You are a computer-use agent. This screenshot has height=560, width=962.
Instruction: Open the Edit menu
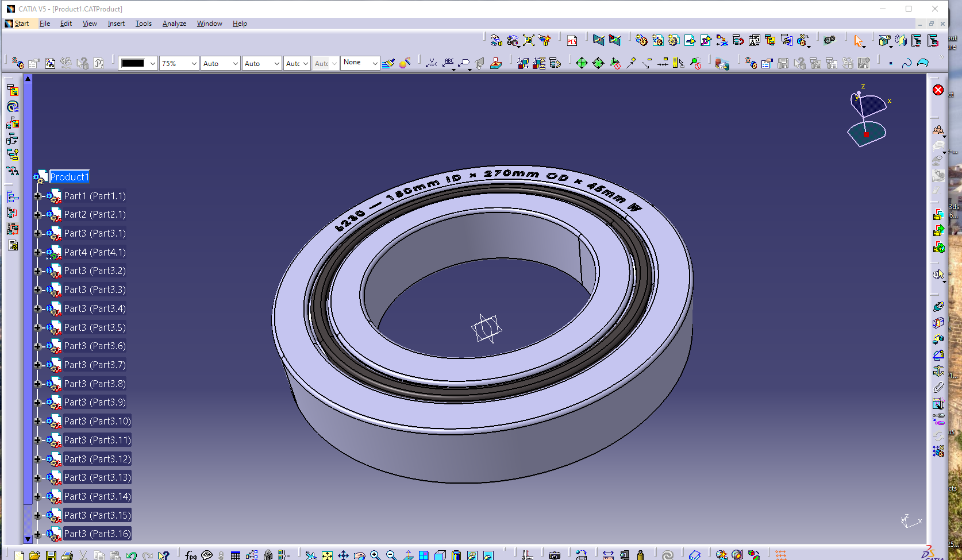(66, 24)
